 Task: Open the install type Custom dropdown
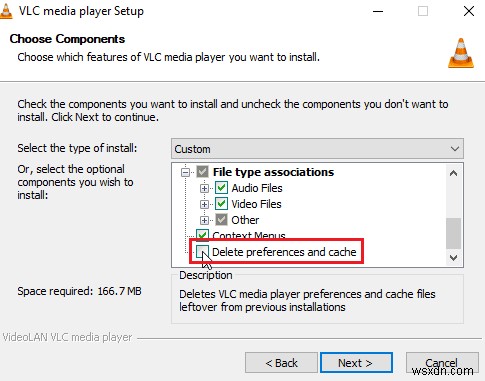(317, 149)
